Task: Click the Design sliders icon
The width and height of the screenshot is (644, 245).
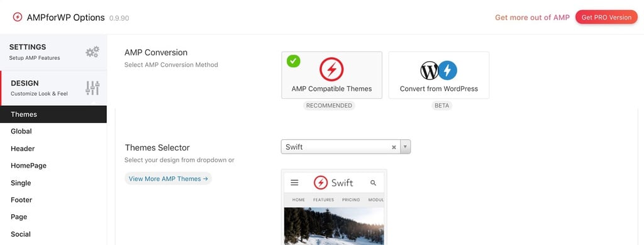Action: tap(92, 88)
